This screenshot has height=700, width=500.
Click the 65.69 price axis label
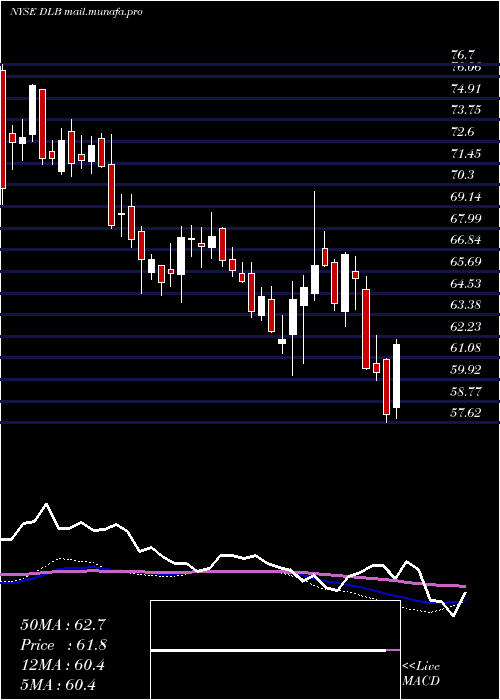(x=466, y=262)
